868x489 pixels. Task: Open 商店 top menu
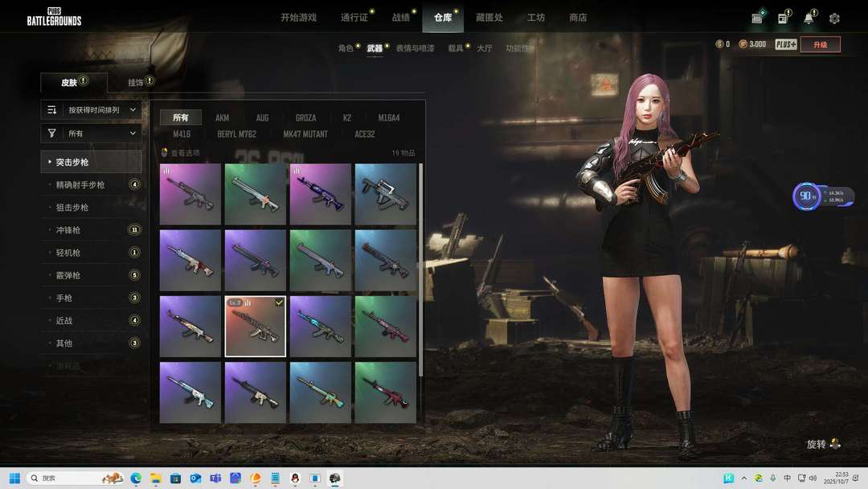[578, 18]
